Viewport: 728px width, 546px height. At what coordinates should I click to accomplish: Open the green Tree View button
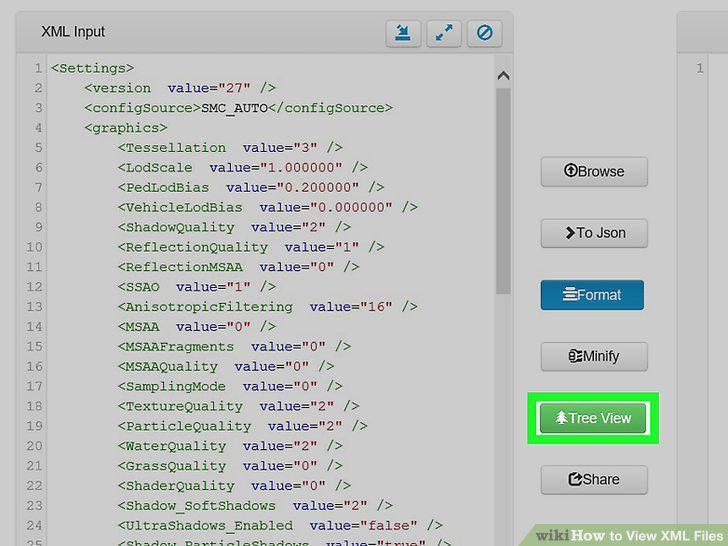(x=593, y=418)
